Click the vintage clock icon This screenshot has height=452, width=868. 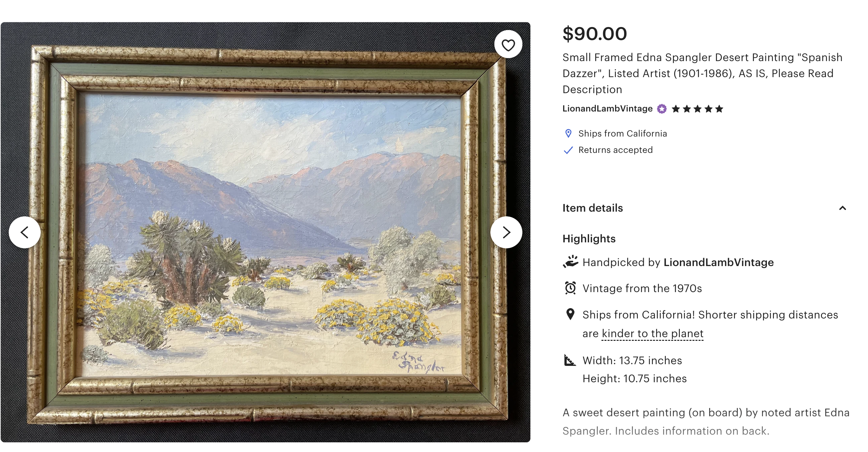pyautogui.click(x=570, y=288)
